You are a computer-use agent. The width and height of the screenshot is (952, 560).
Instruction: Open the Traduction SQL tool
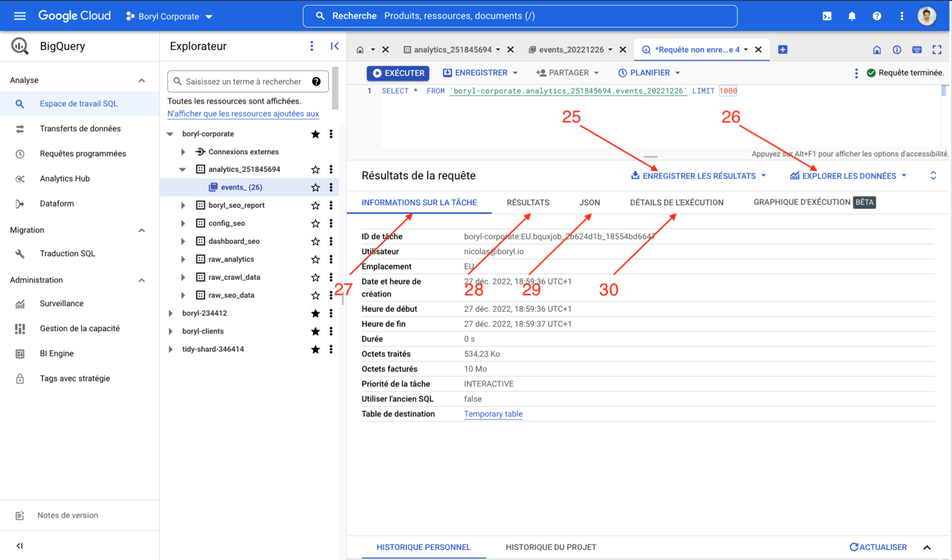66,253
